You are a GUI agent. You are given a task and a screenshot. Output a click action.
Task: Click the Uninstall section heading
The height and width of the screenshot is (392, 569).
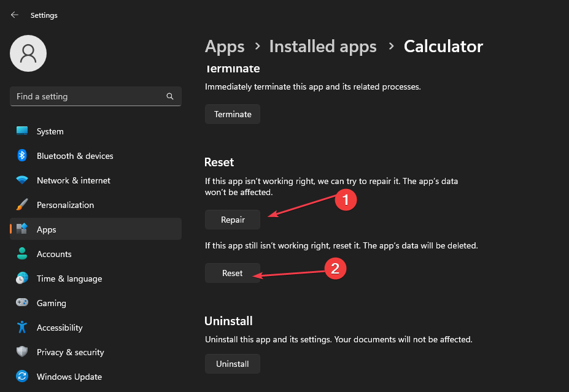(x=228, y=321)
